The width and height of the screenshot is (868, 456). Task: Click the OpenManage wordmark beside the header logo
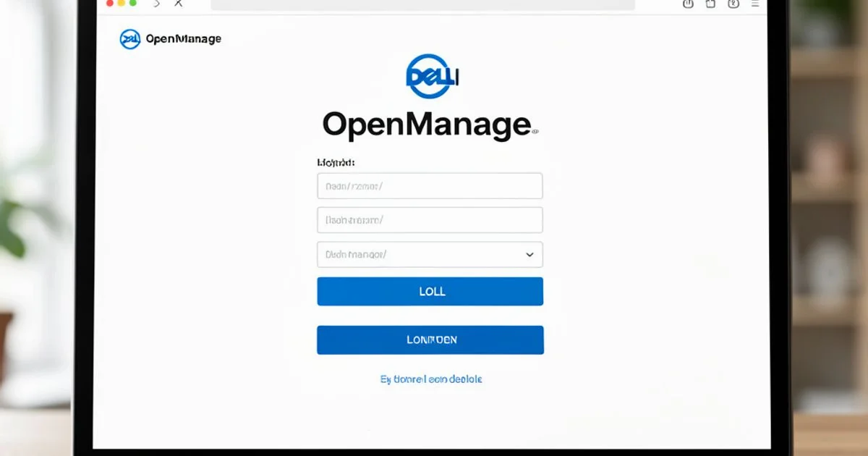(183, 39)
